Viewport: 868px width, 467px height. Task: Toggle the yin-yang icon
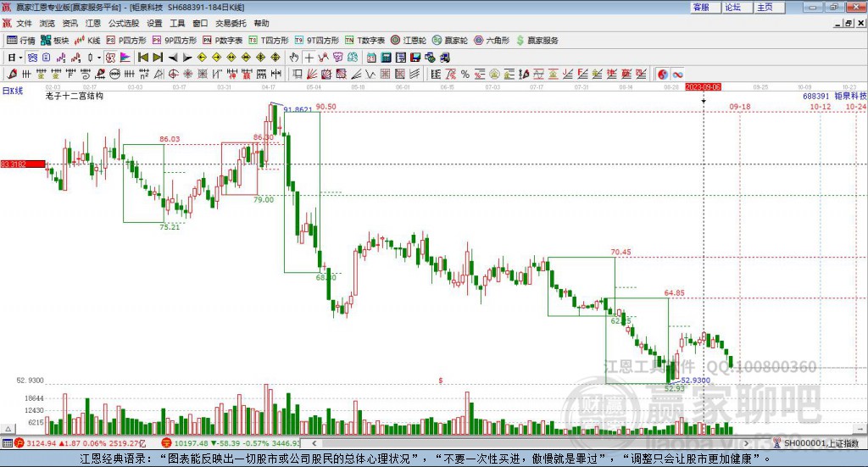coord(663,74)
